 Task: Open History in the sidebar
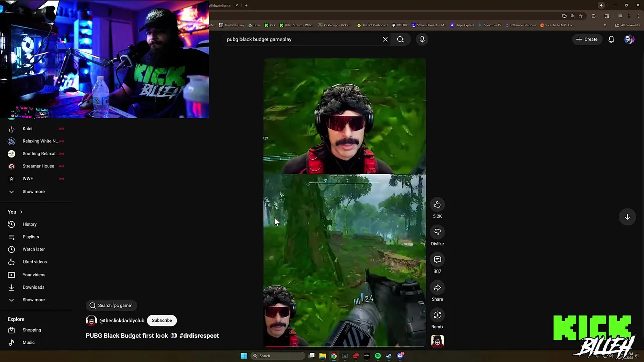pyautogui.click(x=36, y=224)
